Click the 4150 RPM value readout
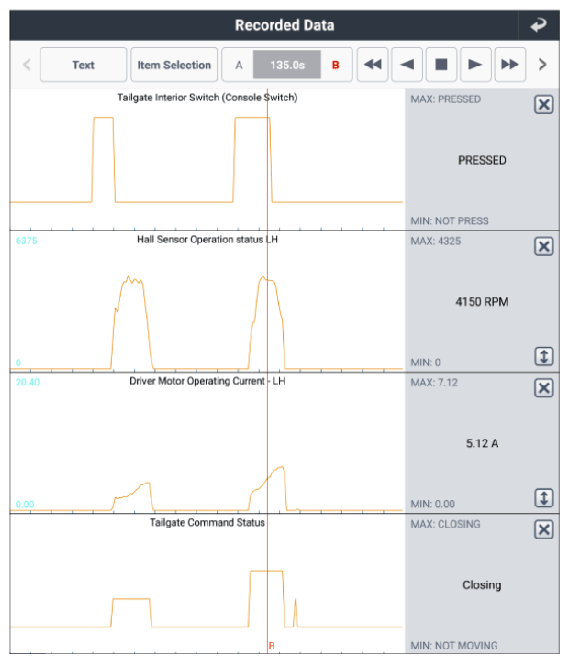The image size is (569, 663). pos(482,302)
